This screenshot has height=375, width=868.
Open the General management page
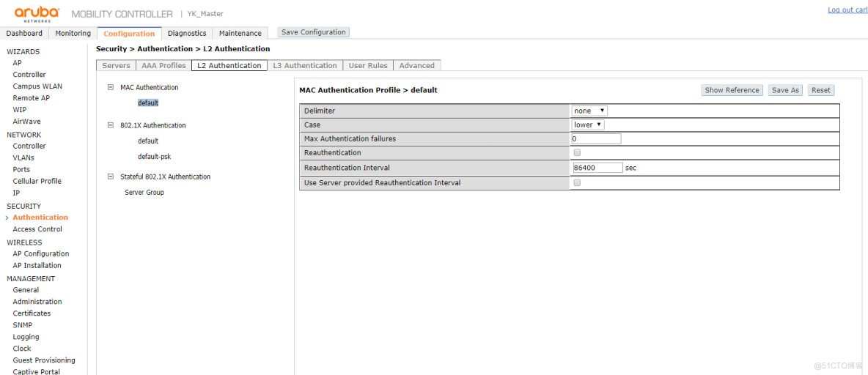coord(26,290)
